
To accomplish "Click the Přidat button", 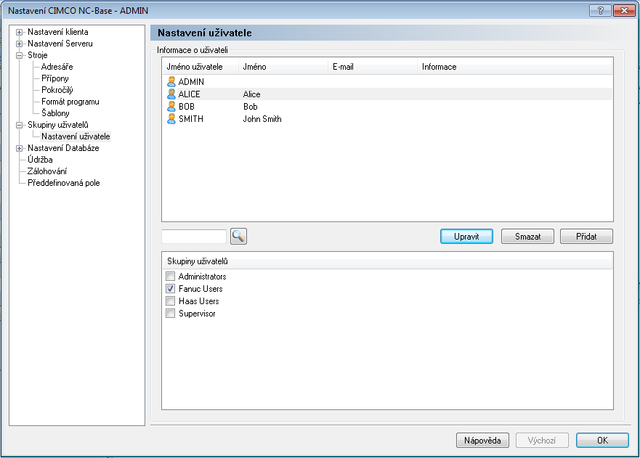I will (586, 236).
